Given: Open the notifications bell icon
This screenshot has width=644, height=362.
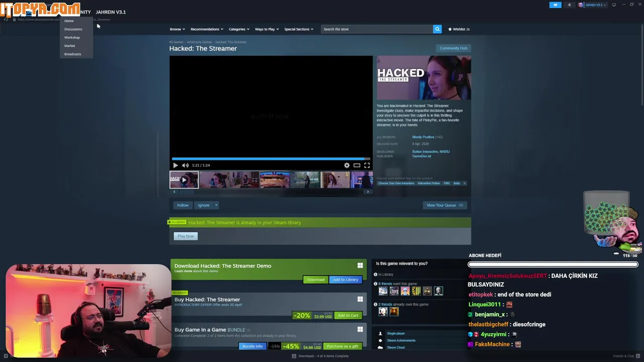Looking at the screenshot, I should 570,5.
